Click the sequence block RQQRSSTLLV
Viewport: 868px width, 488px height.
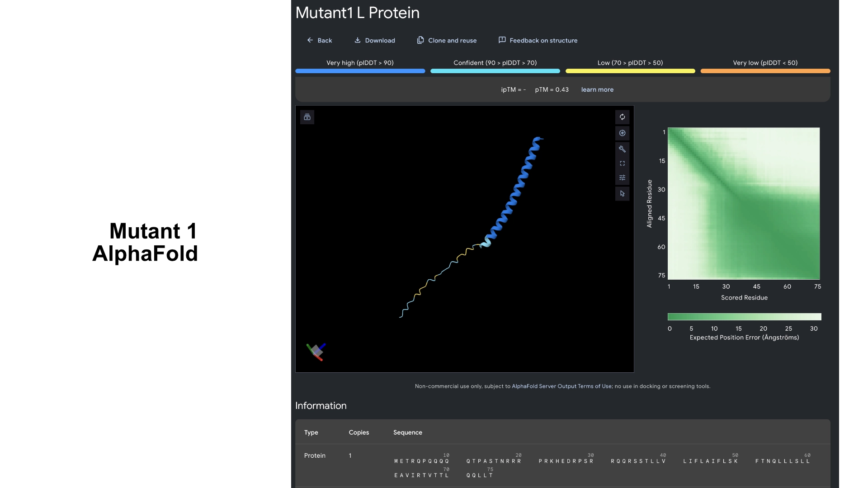click(x=638, y=461)
